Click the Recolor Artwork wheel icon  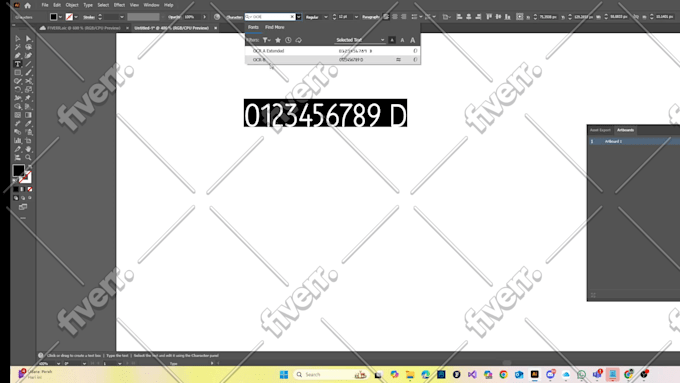tap(217, 17)
